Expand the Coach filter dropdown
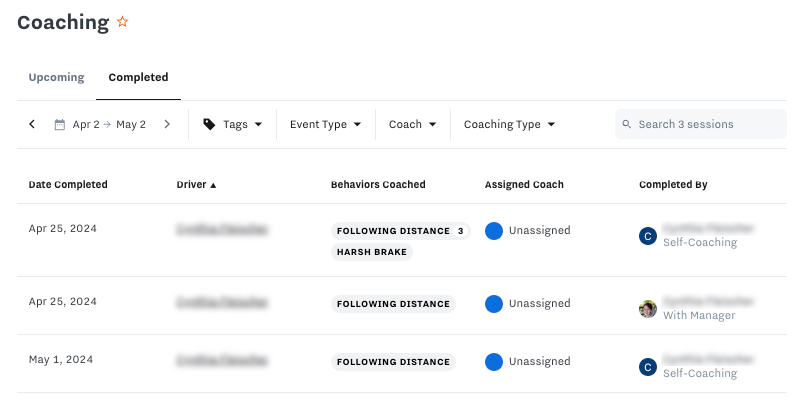 click(x=413, y=124)
